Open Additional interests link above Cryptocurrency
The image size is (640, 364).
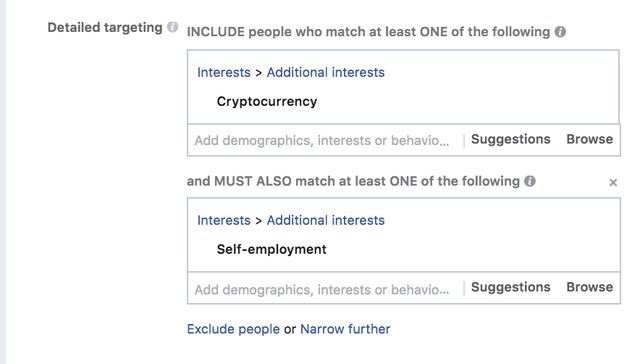[x=326, y=72]
